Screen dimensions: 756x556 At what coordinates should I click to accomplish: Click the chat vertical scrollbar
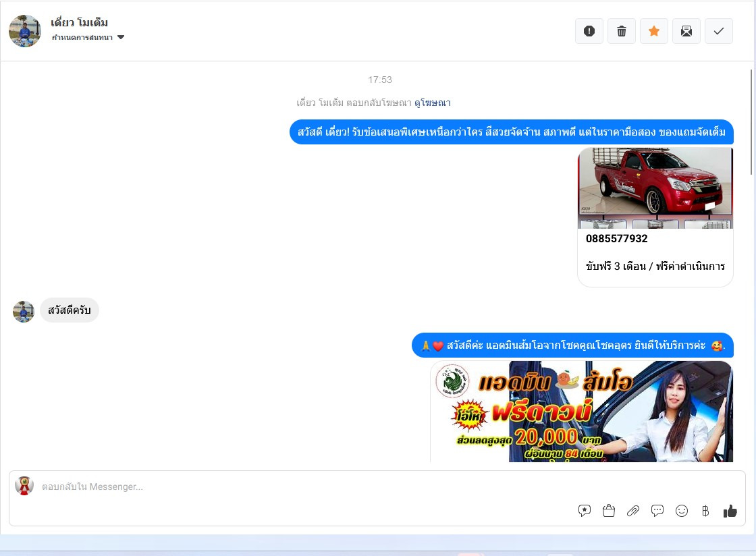pyautogui.click(x=751, y=122)
